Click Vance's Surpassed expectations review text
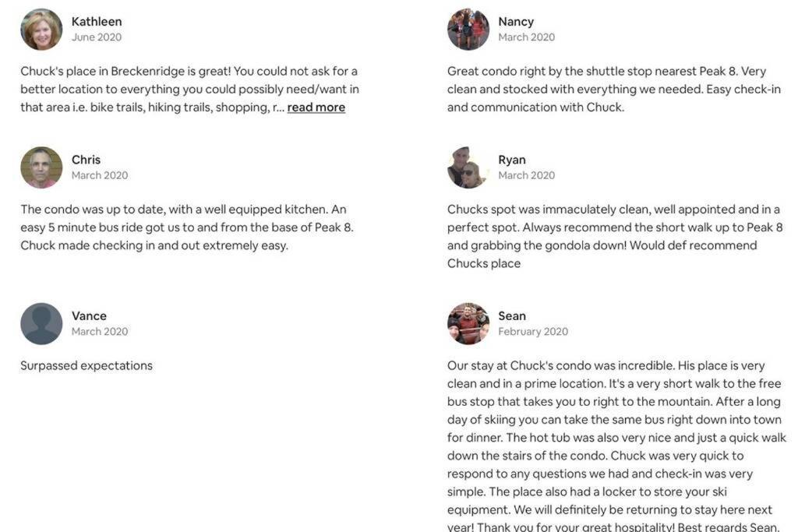Image resolution: width=798 pixels, height=532 pixels. point(87,365)
